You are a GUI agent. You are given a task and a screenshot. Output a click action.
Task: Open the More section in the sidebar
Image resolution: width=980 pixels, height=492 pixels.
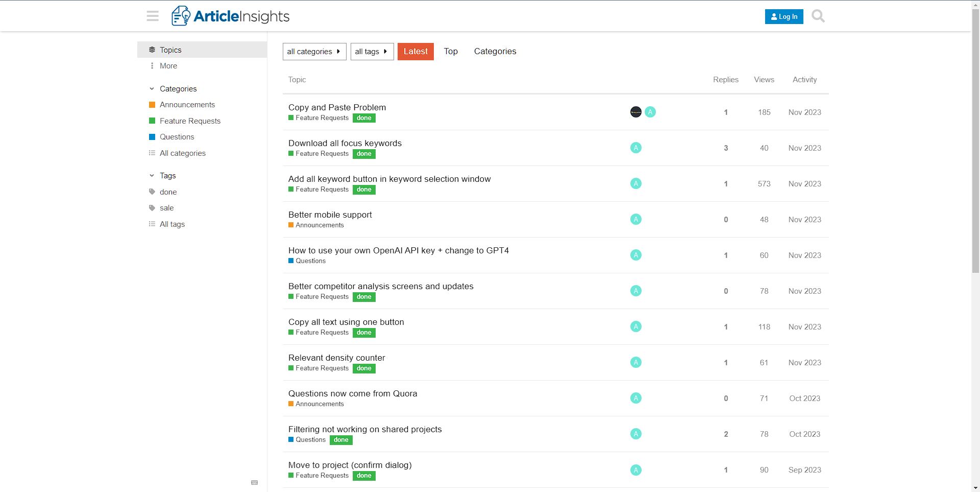coord(168,65)
